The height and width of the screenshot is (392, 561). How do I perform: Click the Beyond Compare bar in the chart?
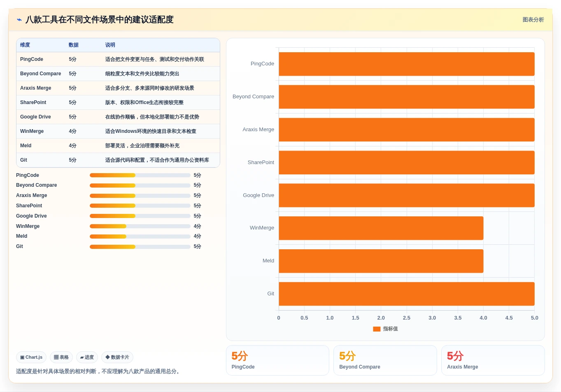point(407,97)
